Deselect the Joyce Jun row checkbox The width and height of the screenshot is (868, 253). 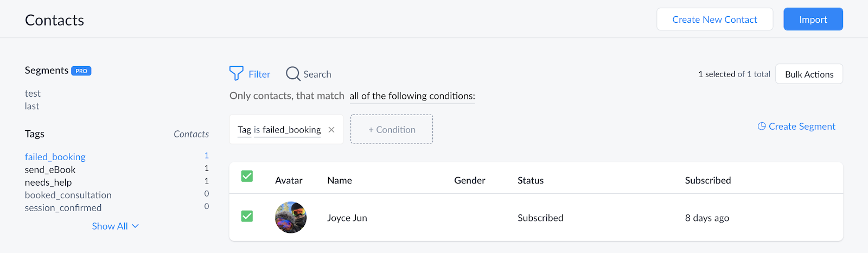[x=247, y=216]
